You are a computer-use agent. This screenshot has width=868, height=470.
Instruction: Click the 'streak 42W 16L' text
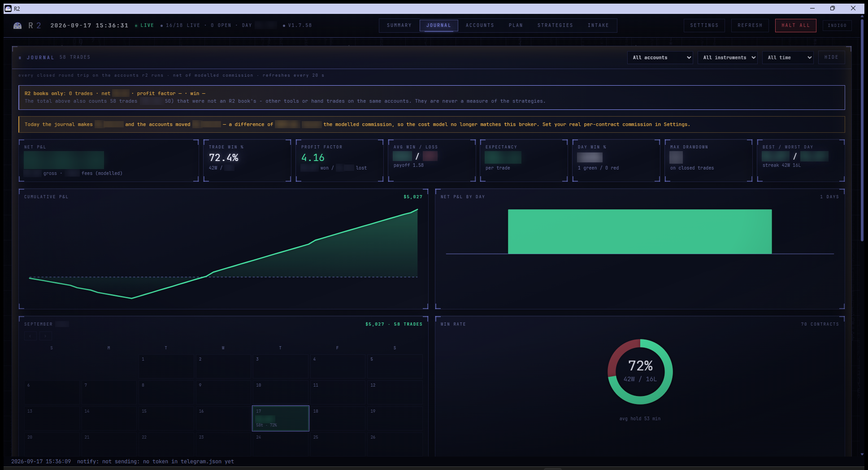click(x=781, y=165)
